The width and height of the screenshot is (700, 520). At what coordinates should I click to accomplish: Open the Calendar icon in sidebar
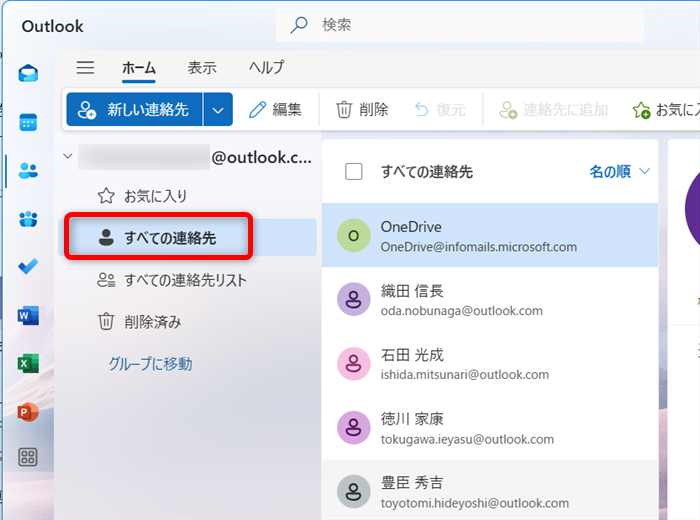point(28,122)
